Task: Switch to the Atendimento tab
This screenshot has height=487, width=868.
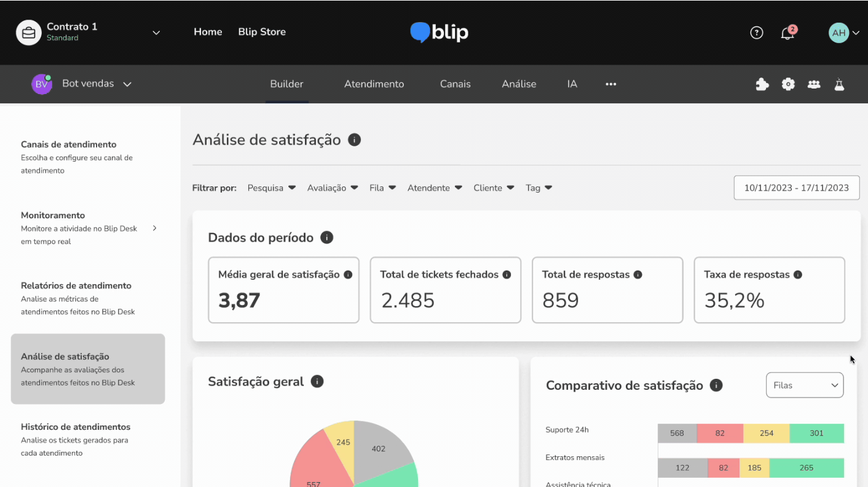Action: pos(374,84)
